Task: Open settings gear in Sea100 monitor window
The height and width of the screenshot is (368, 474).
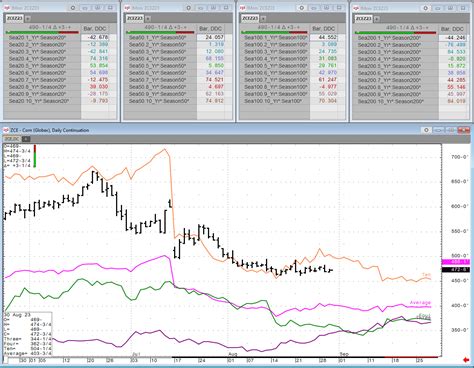Action: coord(301,8)
